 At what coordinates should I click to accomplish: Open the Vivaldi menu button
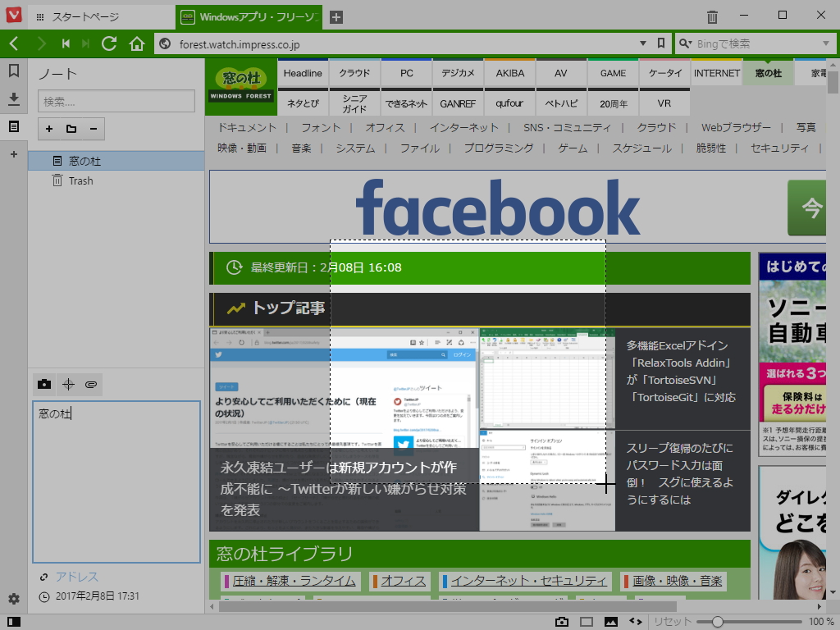(x=12, y=15)
